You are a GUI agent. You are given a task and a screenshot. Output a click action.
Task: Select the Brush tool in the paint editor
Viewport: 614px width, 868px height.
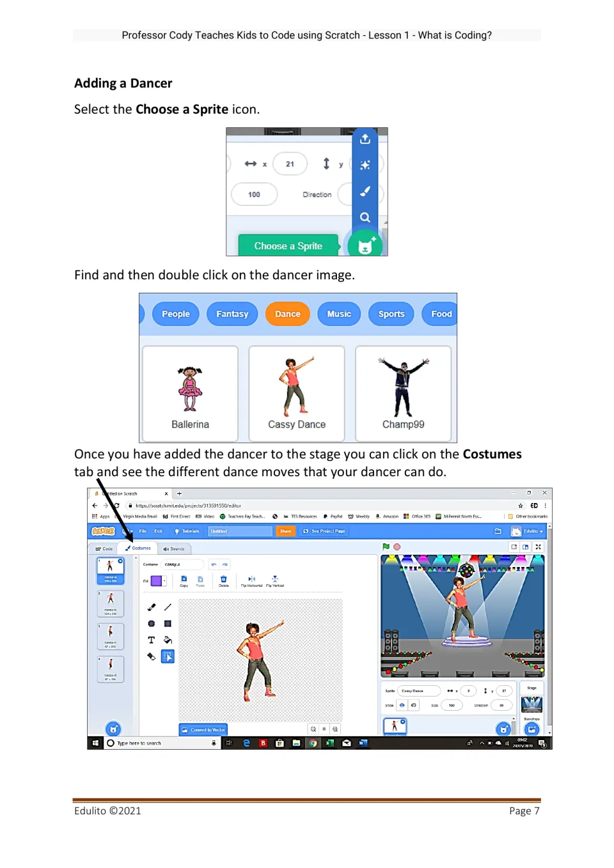(x=152, y=607)
